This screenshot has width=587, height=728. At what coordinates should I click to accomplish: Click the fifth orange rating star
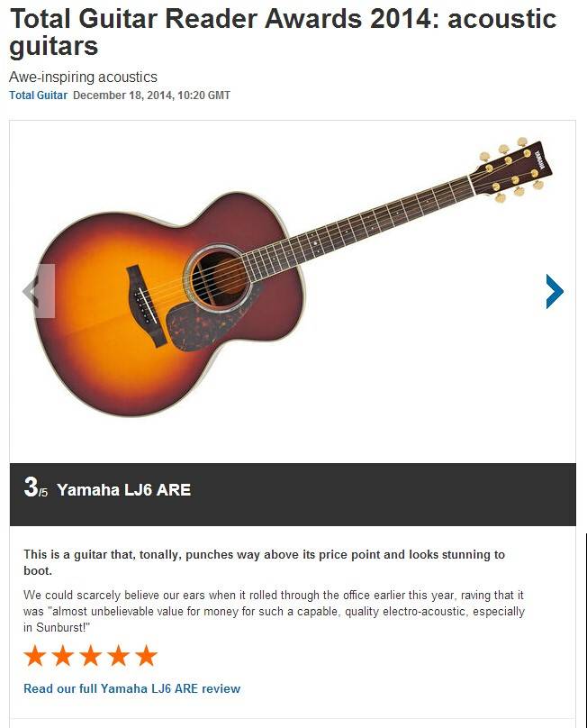click(x=146, y=655)
